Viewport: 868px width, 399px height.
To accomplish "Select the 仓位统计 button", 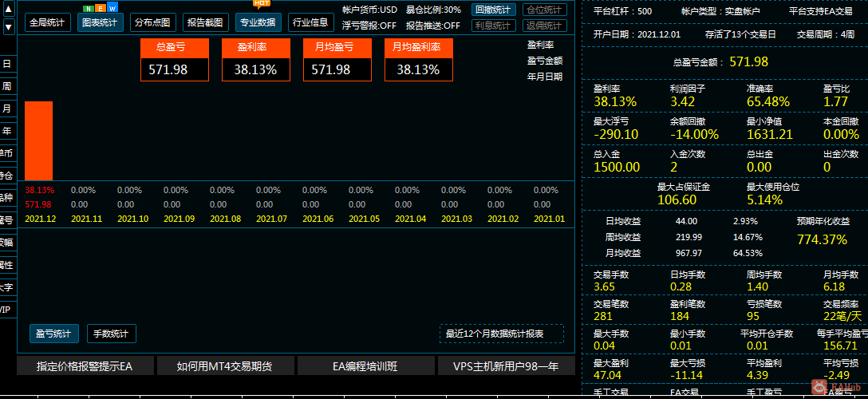I will tap(545, 10).
